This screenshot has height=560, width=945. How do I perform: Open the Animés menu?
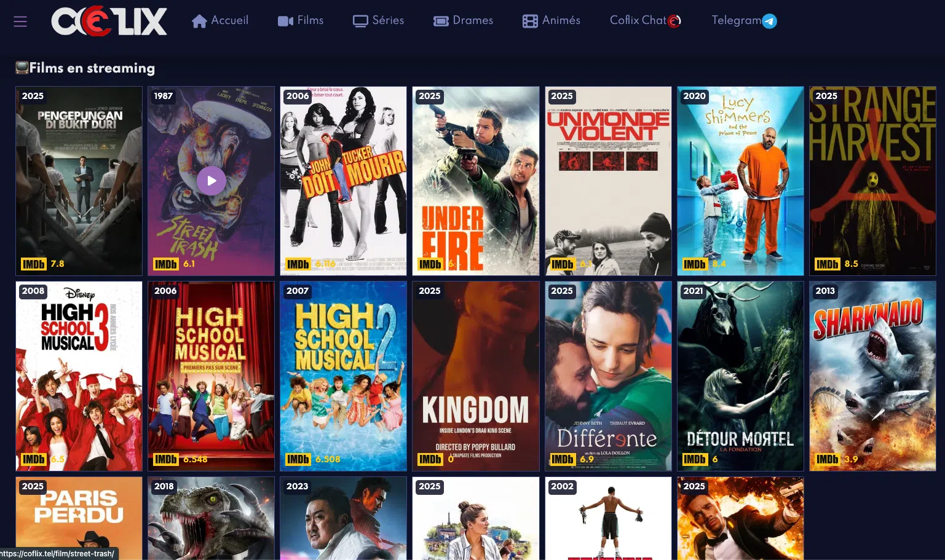552,21
